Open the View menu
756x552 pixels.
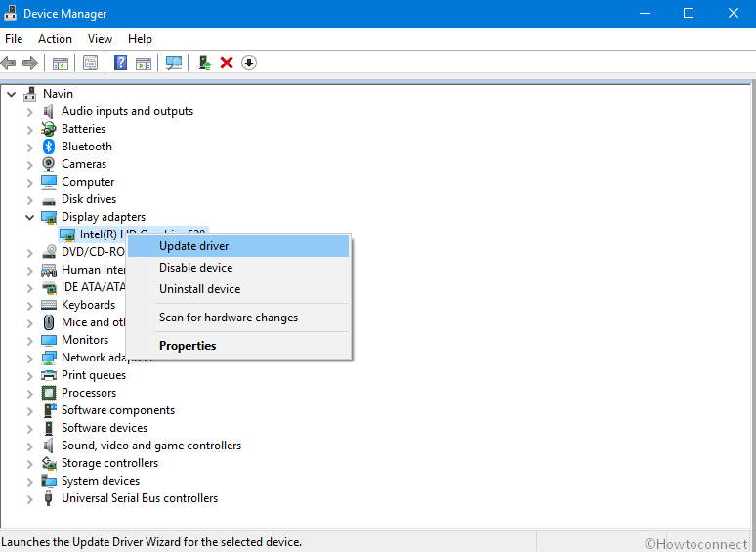[100, 39]
